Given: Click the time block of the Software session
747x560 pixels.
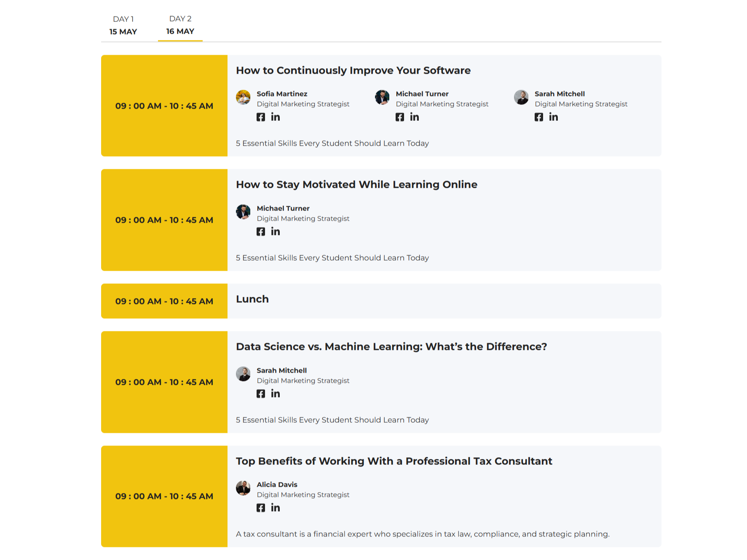Looking at the screenshot, I should tap(164, 106).
